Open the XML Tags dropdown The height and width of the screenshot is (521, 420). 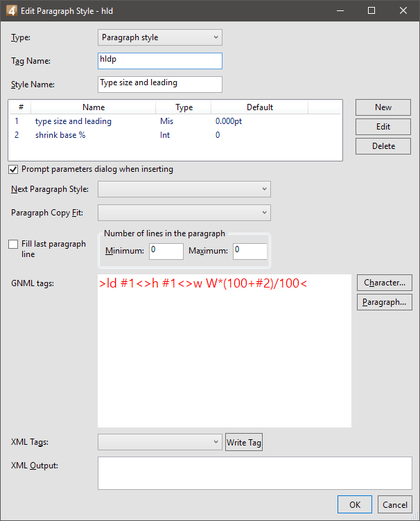pyautogui.click(x=160, y=442)
